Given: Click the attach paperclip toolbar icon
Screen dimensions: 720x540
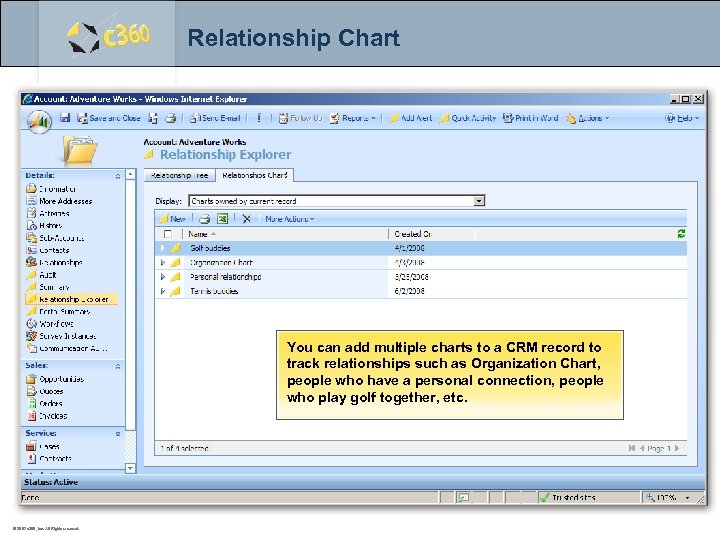Looking at the screenshot, I should (x=259, y=118).
